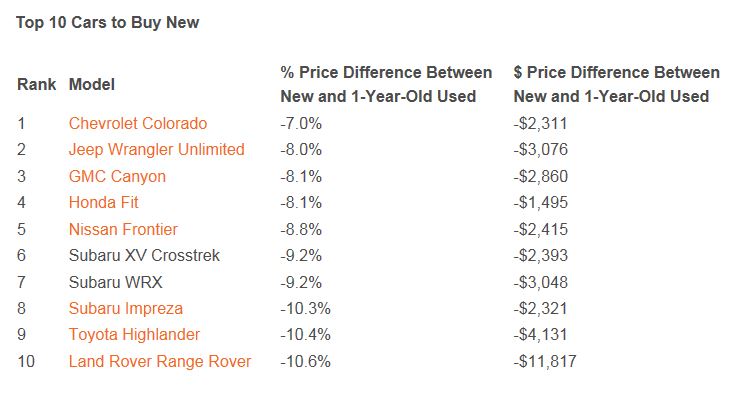The image size is (740, 404).
Task: Click the Rank column header
Action: coord(36,85)
